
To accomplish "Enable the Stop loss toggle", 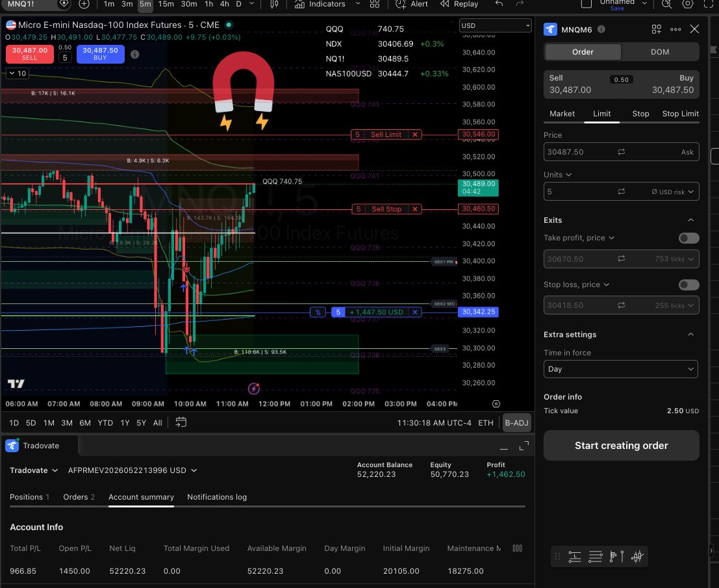I will coord(688,285).
